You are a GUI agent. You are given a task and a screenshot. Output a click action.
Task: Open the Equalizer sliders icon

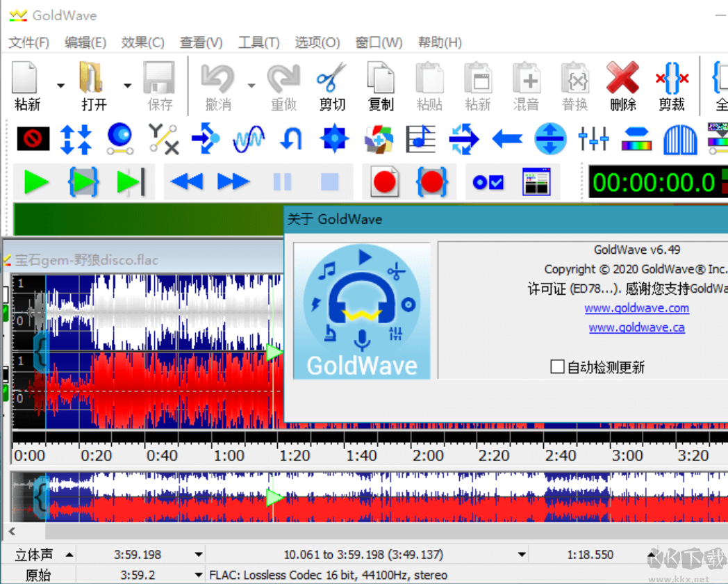coord(593,139)
